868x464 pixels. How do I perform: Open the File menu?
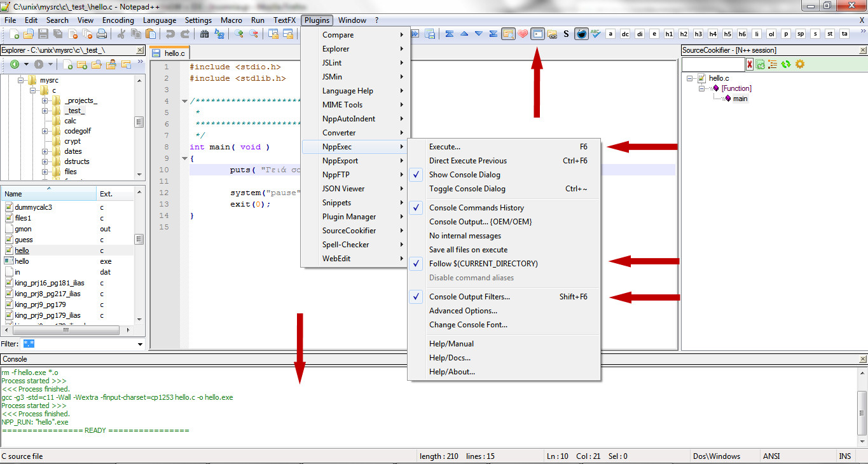click(10, 20)
